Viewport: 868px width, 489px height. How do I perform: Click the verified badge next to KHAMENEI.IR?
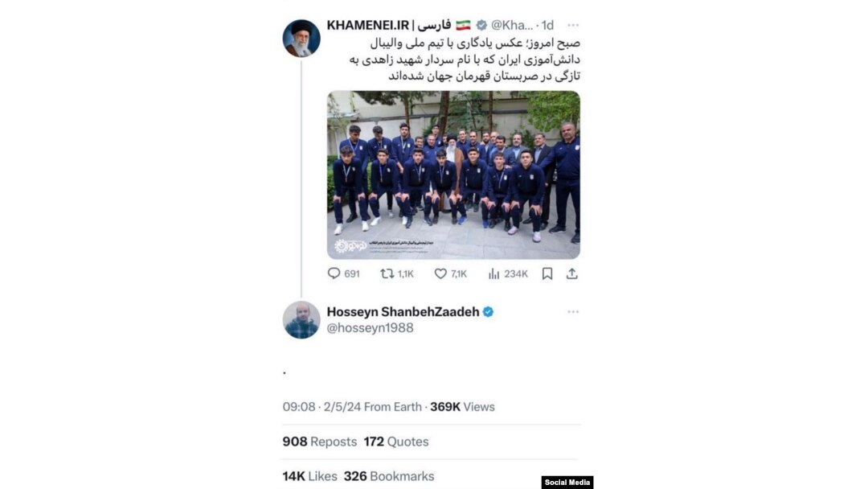(x=481, y=25)
